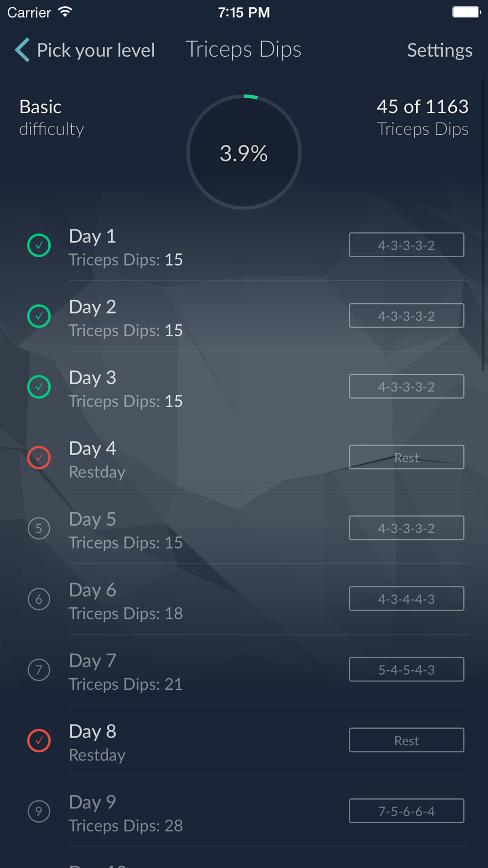Toggle the green checkmark for Day 1
This screenshot has height=868, width=488.
point(39,245)
